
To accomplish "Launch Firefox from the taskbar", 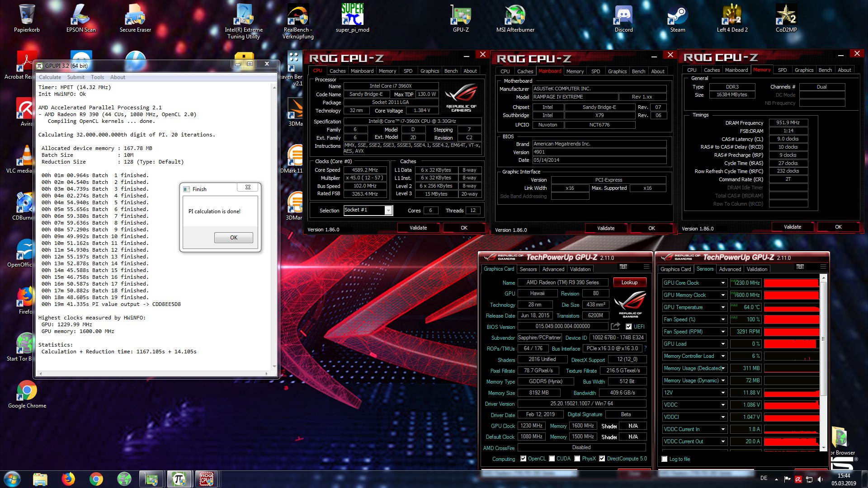I will click(68, 479).
